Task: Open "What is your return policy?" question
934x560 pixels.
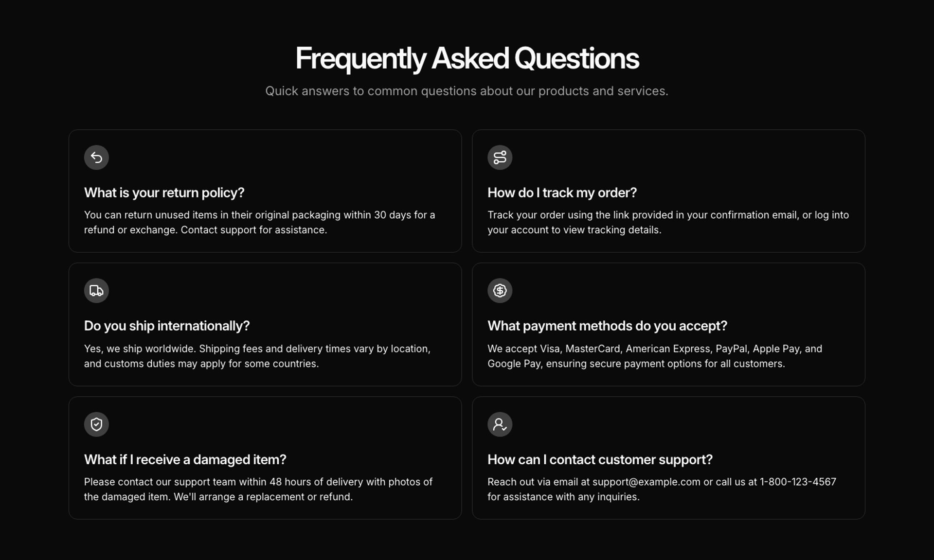Action: coord(164,192)
